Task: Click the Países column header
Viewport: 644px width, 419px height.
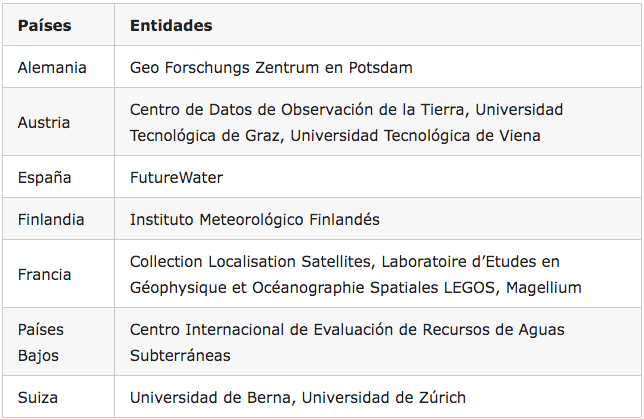Action: [46, 25]
